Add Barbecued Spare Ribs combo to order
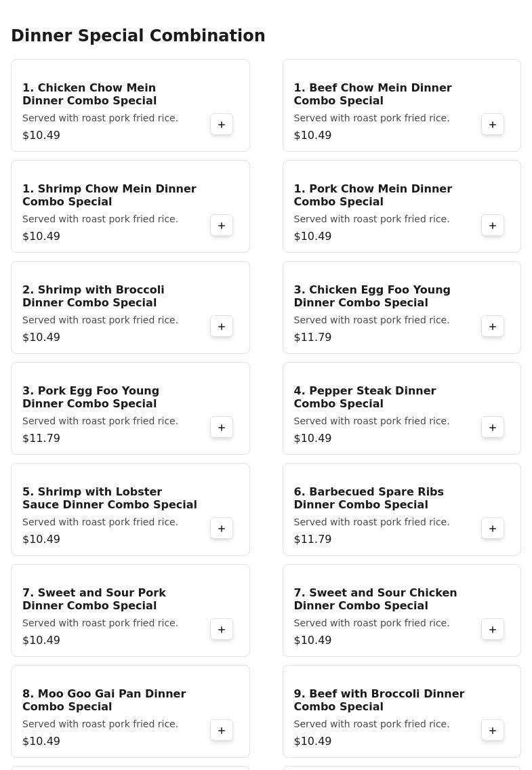Viewport: 532px width, 770px height. [x=493, y=529]
